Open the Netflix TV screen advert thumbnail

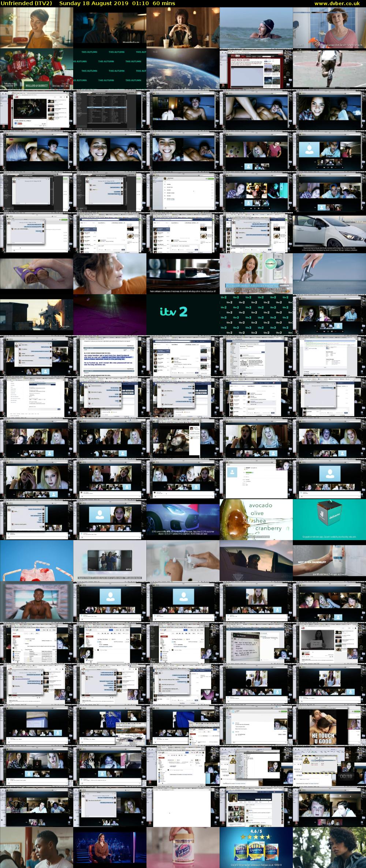coord(110,561)
